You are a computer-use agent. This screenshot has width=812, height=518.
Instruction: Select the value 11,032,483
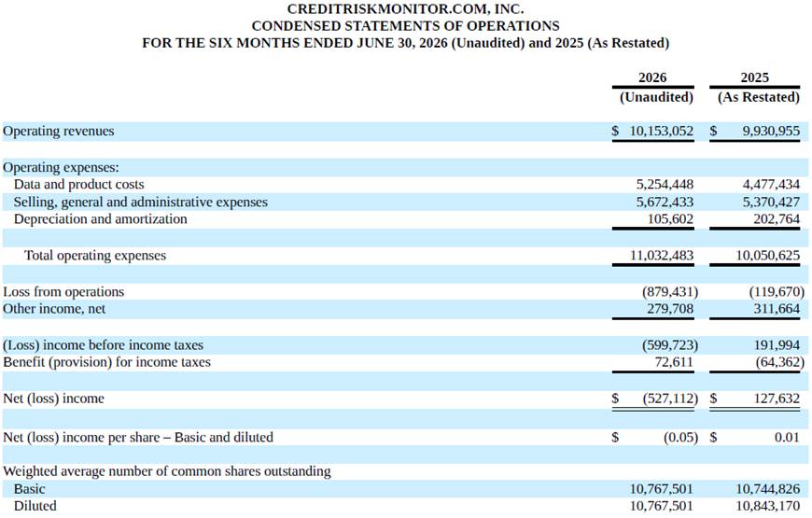pos(662,256)
